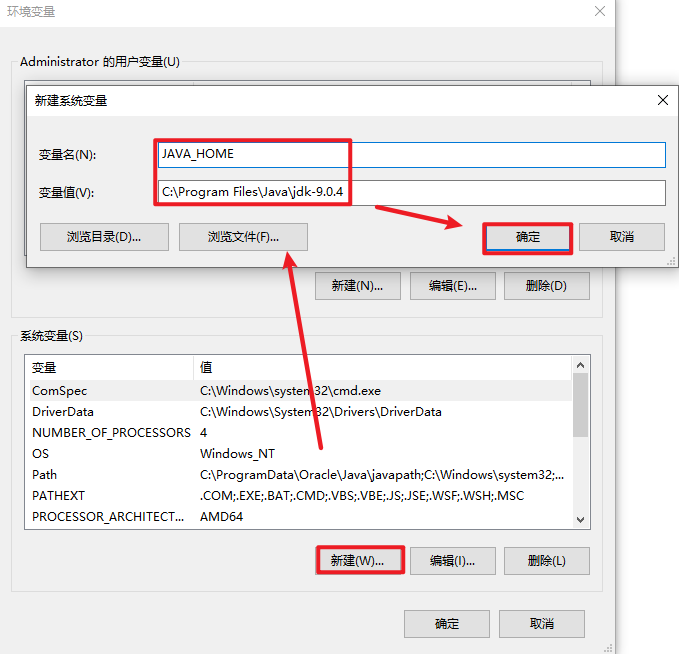Click system variables 删除(L) button
The image size is (679, 654).
coord(546,560)
